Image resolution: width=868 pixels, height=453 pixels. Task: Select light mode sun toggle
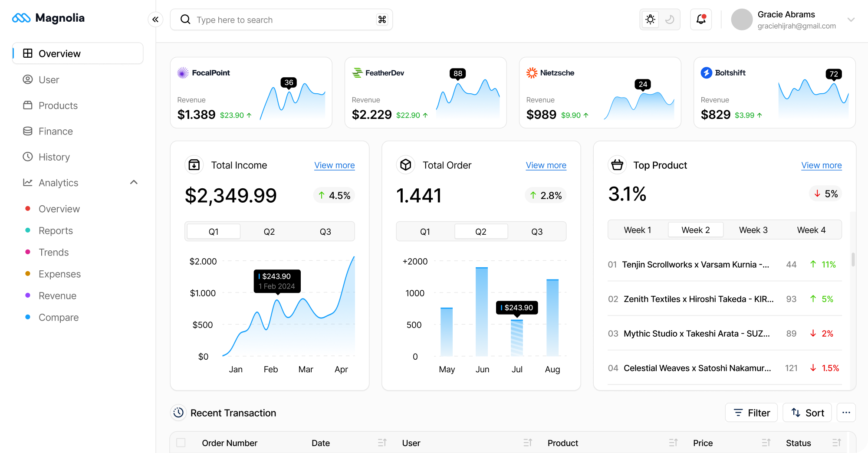[x=650, y=20]
